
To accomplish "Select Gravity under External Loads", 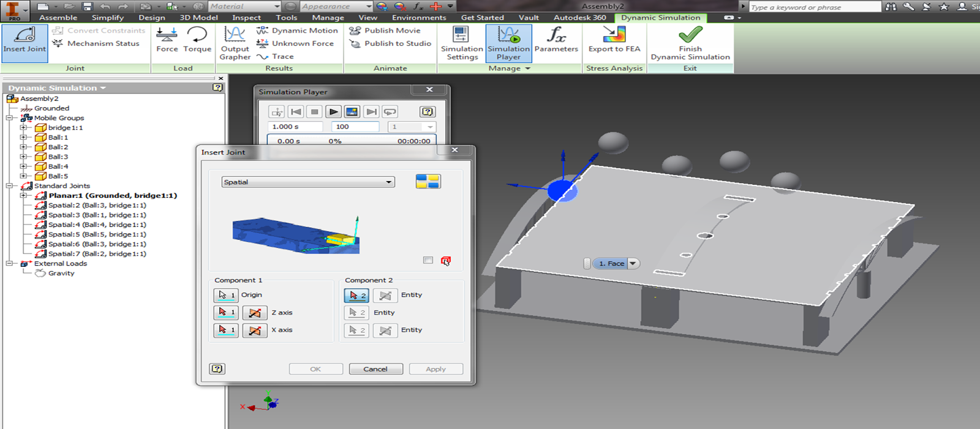I will (x=61, y=273).
